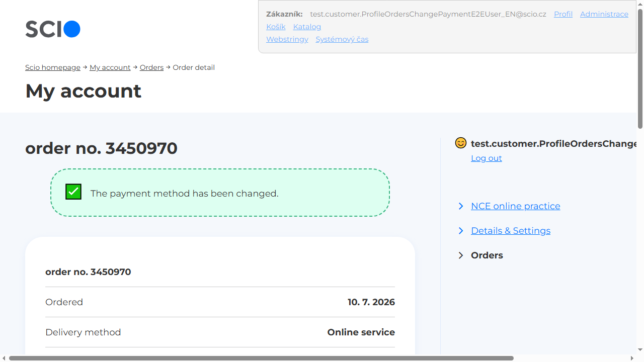Click the scroll right arrow
The height and width of the screenshot is (362, 644).
(x=632, y=358)
